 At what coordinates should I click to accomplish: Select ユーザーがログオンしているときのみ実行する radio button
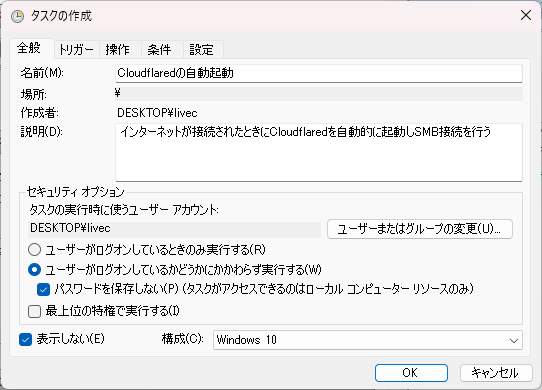click(x=35, y=250)
